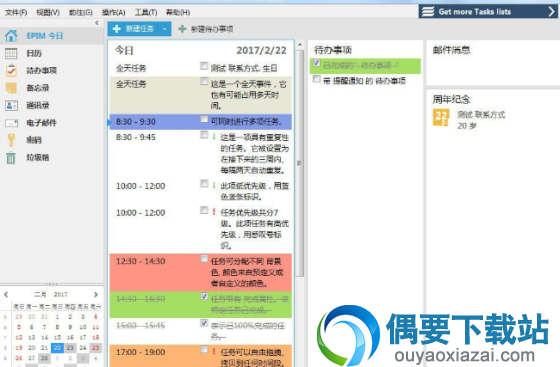Select the red 12:30 - 14:30 colored task
The image size is (560, 367).
click(201, 272)
